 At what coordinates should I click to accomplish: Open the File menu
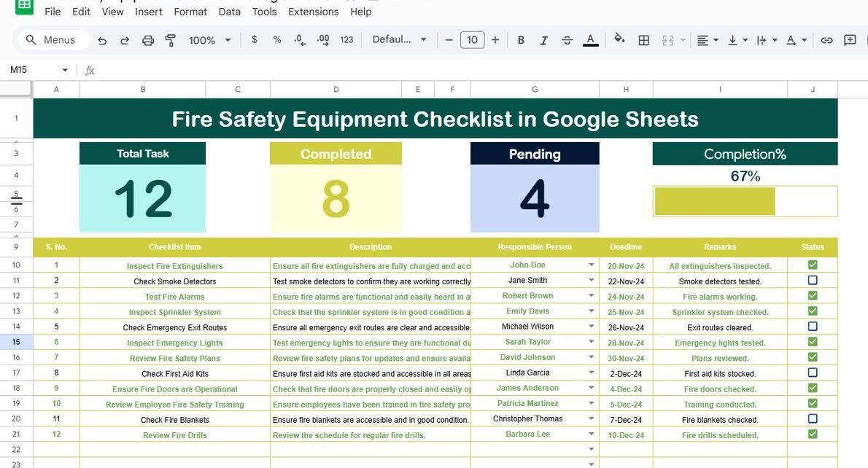pyautogui.click(x=53, y=12)
